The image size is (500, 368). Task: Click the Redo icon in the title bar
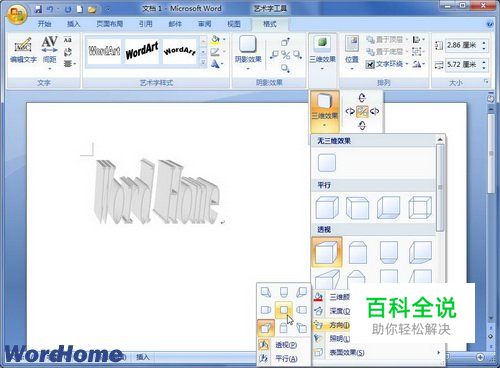[68, 9]
